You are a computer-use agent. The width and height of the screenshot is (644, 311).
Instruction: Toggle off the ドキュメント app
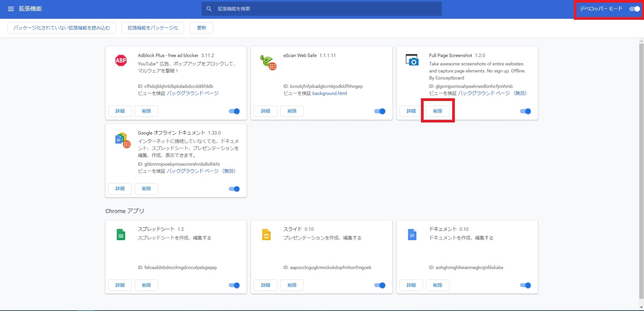(x=525, y=286)
